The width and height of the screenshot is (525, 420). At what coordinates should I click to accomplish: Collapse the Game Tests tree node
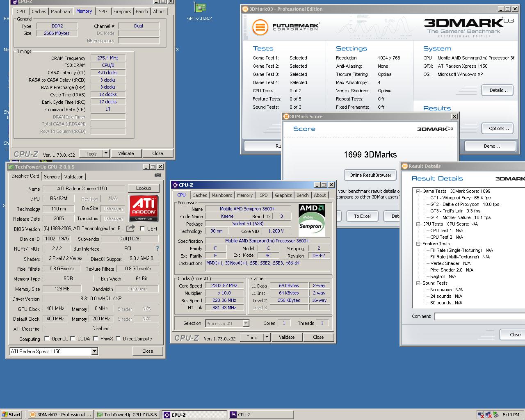click(x=418, y=191)
